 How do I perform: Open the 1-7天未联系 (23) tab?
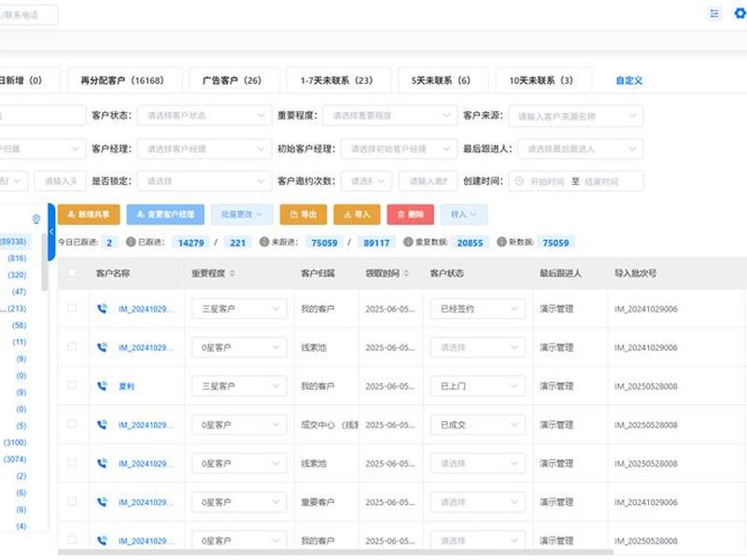338,80
